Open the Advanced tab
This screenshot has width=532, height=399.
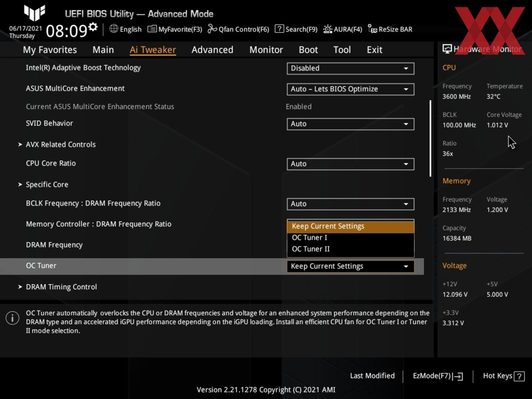(212, 50)
